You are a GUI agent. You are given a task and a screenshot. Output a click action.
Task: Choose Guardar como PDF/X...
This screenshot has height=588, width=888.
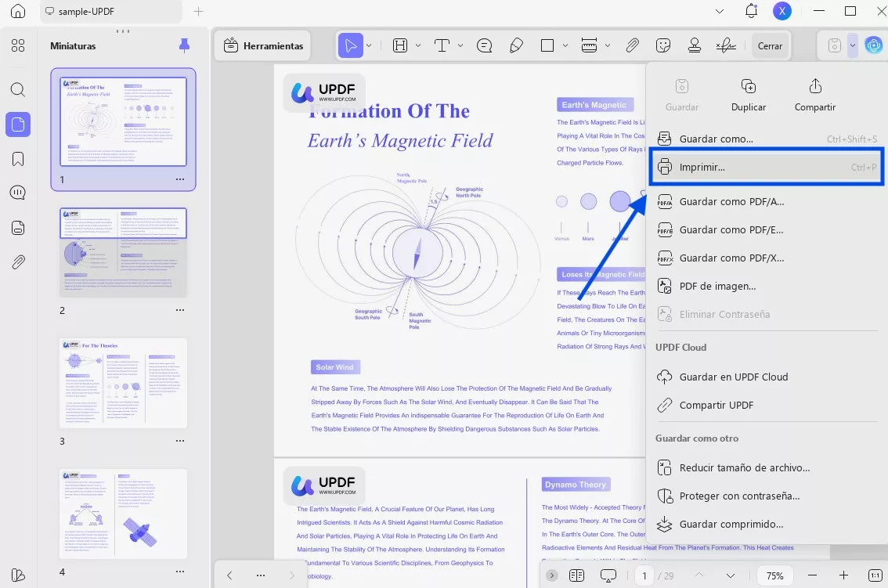[767, 258]
